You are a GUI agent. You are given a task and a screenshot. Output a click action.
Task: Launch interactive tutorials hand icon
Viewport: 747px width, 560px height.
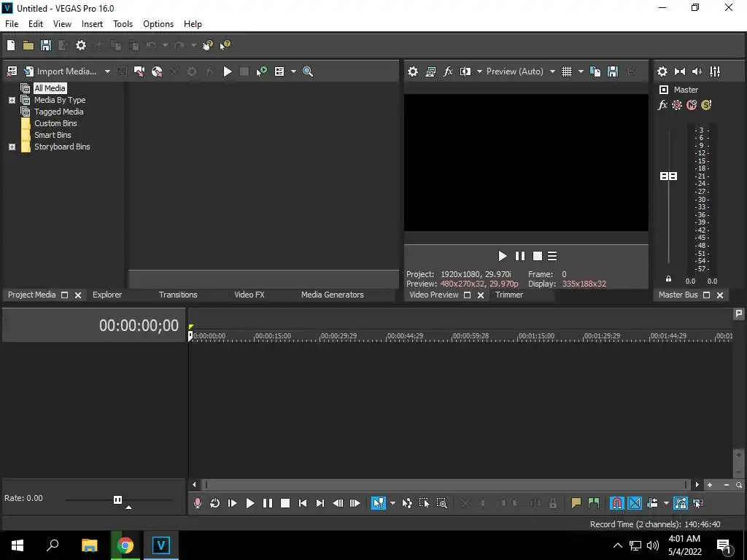tap(207, 45)
